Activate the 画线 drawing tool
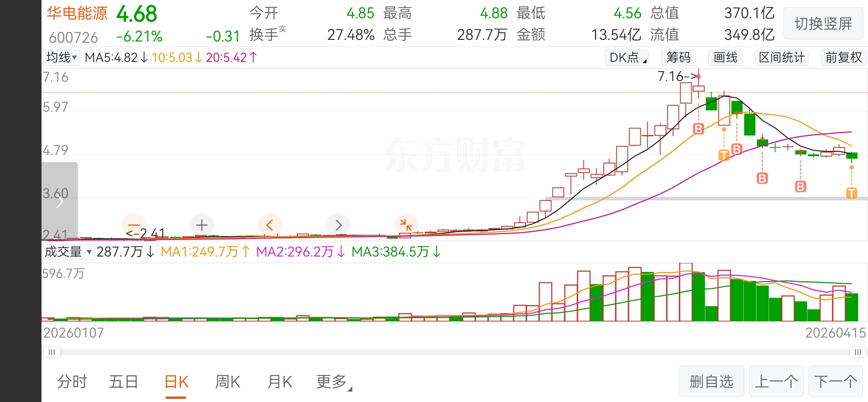The height and width of the screenshot is (402, 868). [x=725, y=57]
